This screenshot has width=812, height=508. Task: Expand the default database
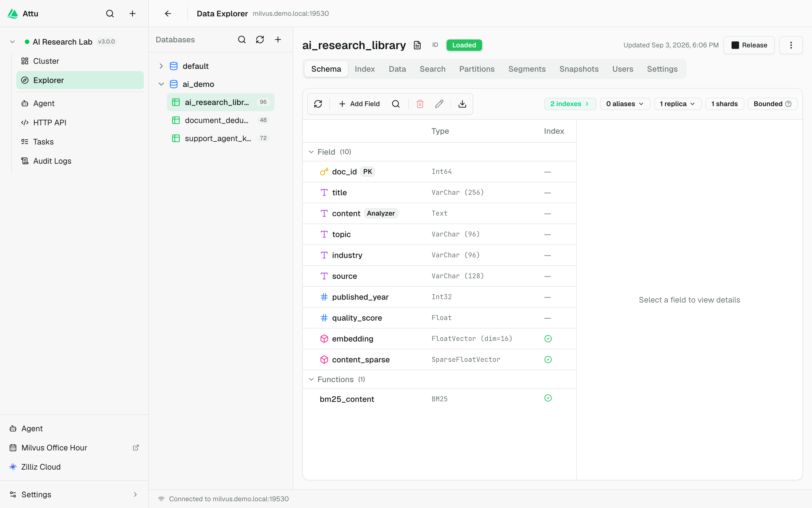point(161,66)
